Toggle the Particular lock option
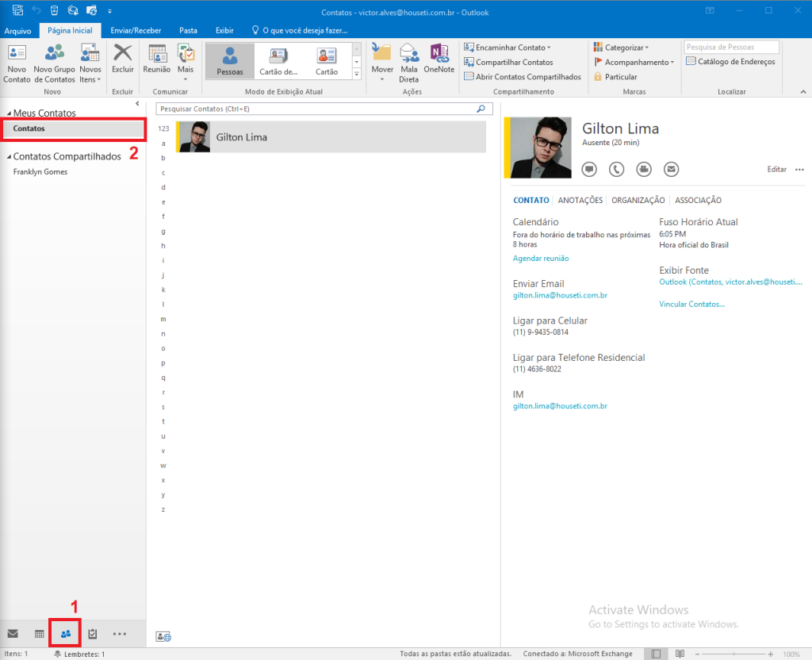 click(615, 77)
